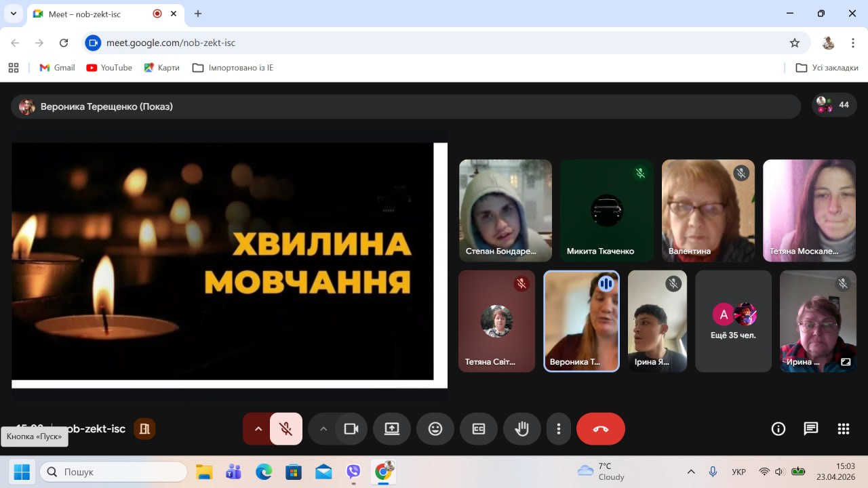Open the activities grid icon
This screenshot has width=868, height=488.
tap(843, 428)
